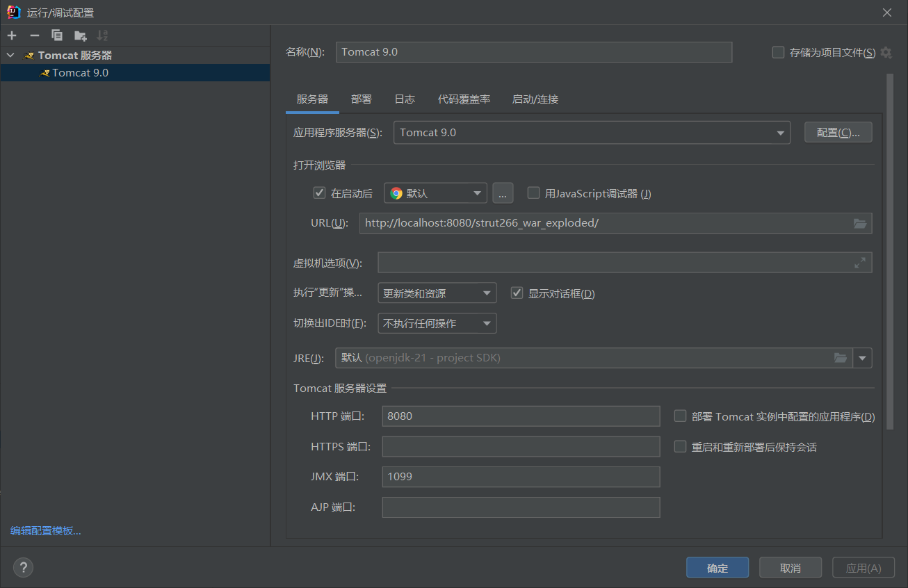908x588 pixels.
Task: Open 更新类和资源 dropdown
Action: tap(437, 293)
